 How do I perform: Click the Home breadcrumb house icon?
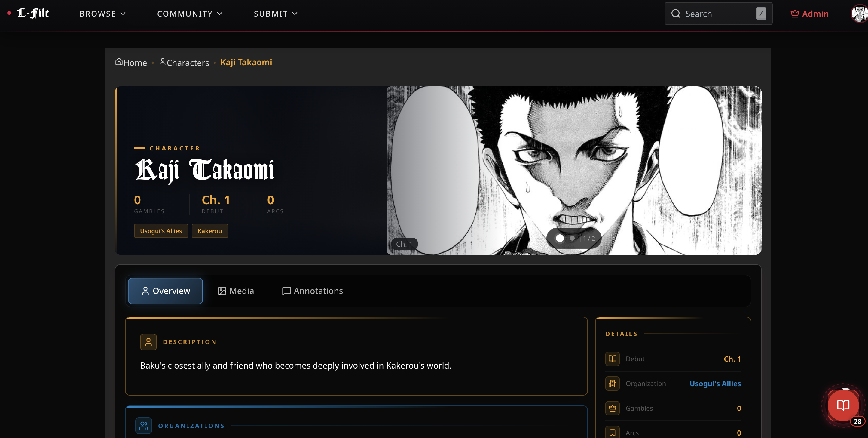[119, 62]
